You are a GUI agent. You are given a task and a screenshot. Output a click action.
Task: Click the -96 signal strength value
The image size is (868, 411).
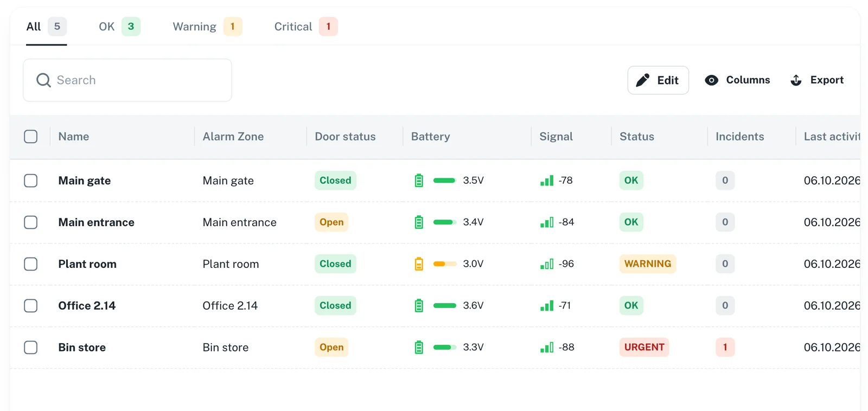pyautogui.click(x=566, y=264)
